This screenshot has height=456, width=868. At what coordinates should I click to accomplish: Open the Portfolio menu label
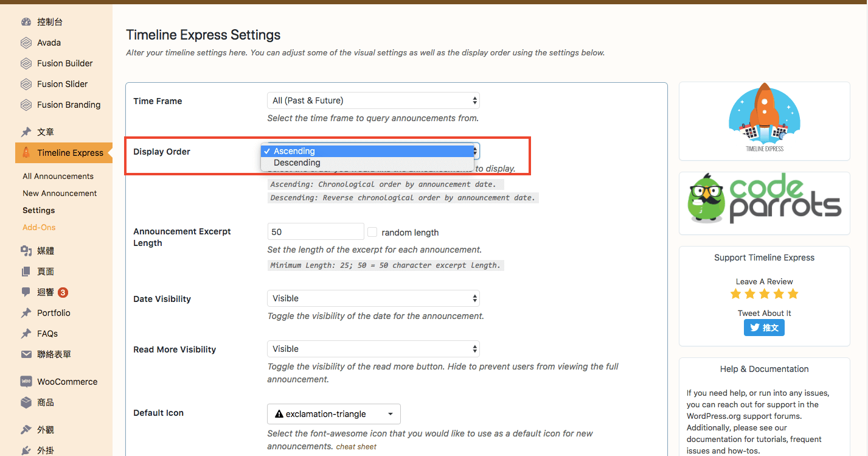point(54,313)
